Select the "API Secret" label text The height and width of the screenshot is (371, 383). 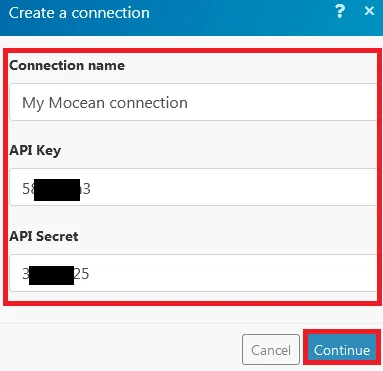[44, 236]
